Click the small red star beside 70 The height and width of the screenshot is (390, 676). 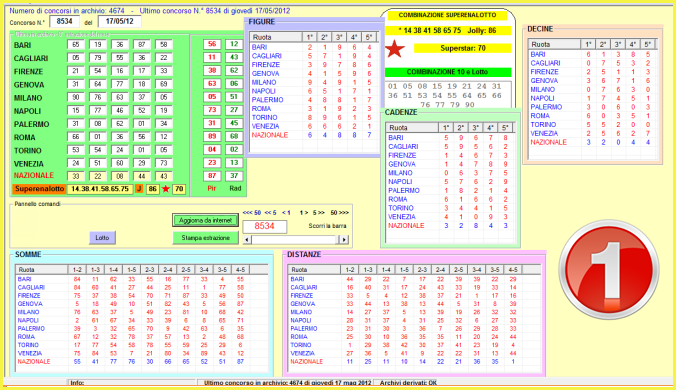coord(166,189)
